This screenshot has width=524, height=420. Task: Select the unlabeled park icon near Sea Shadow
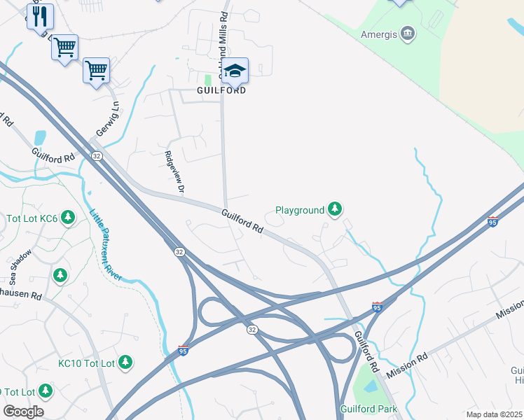click(60, 276)
